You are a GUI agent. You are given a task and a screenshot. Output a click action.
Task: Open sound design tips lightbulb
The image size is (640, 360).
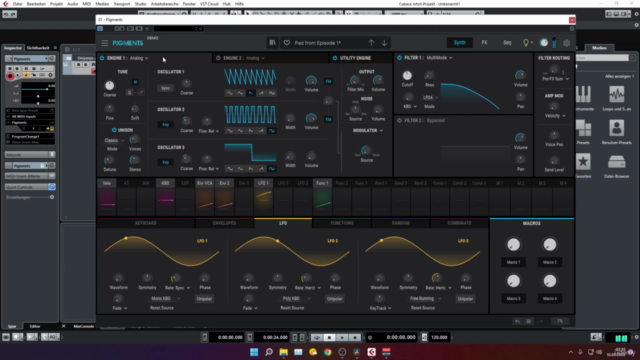click(x=526, y=42)
